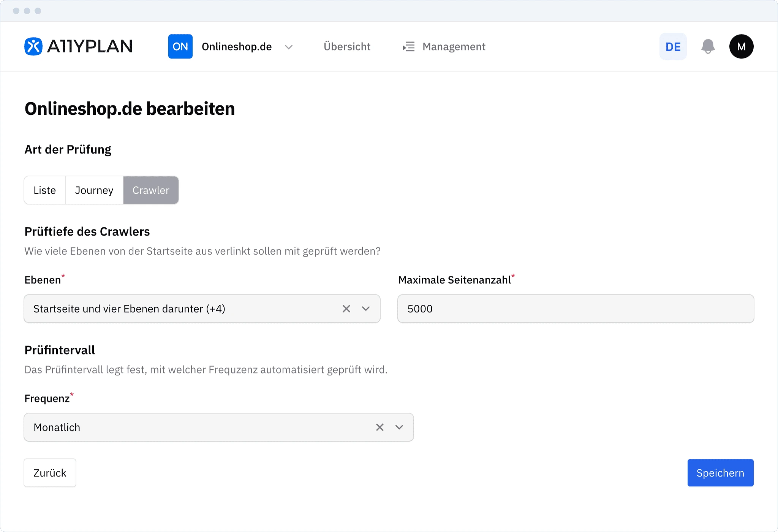Clear the Frequenz selection with the X
This screenshot has width=778, height=532.
379,427
